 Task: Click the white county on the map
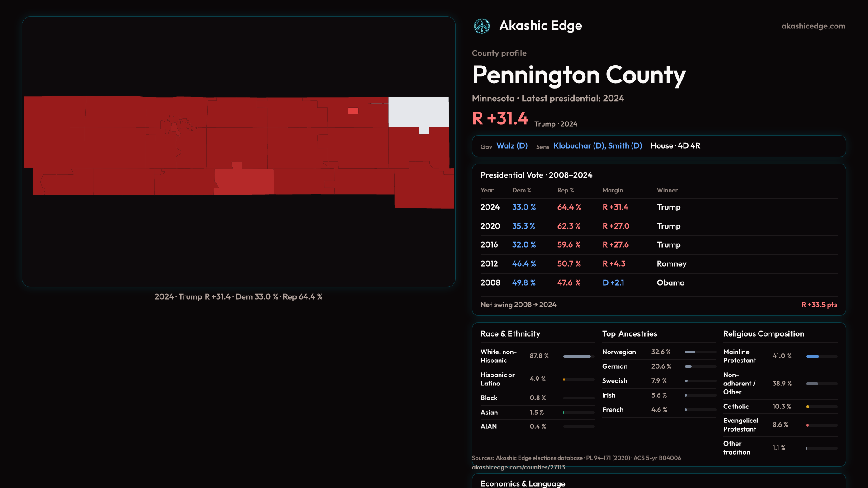pos(418,111)
